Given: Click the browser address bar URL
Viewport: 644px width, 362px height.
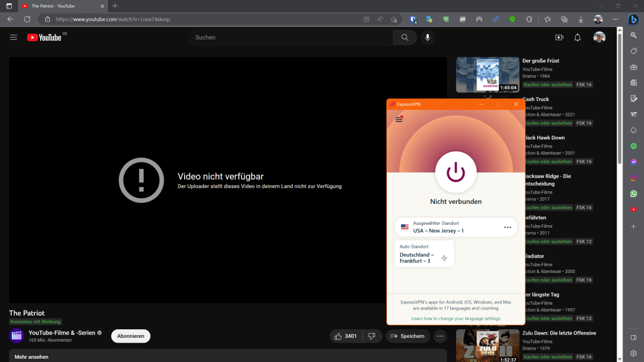Looking at the screenshot, I should (x=114, y=19).
